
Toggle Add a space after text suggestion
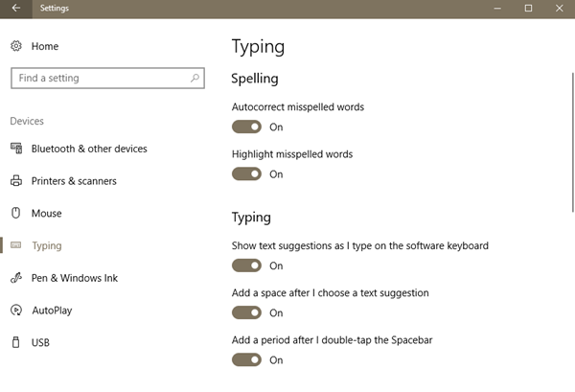tap(246, 312)
